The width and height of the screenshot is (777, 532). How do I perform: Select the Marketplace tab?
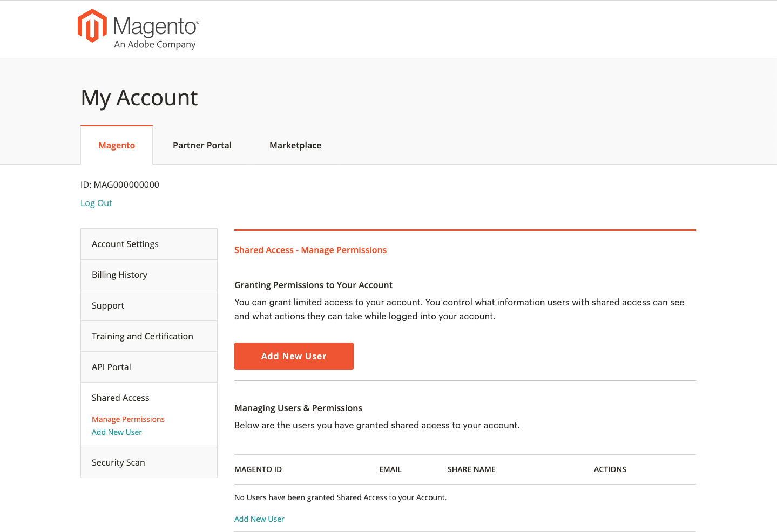pos(295,145)
